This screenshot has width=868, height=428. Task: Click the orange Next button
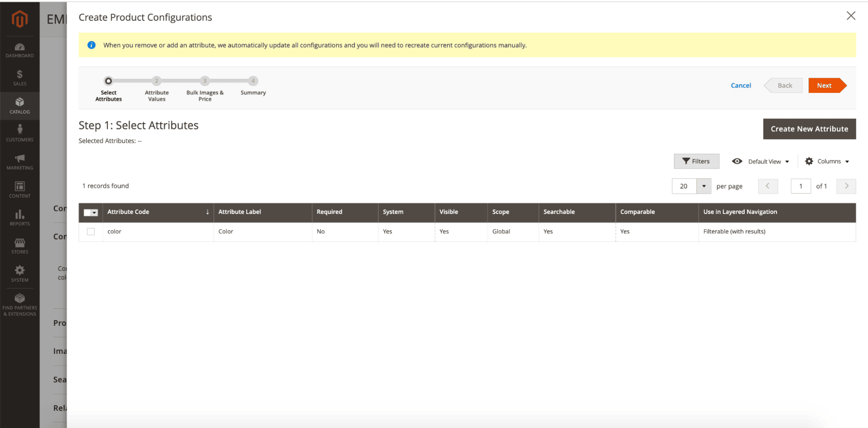tap(827, 86)
